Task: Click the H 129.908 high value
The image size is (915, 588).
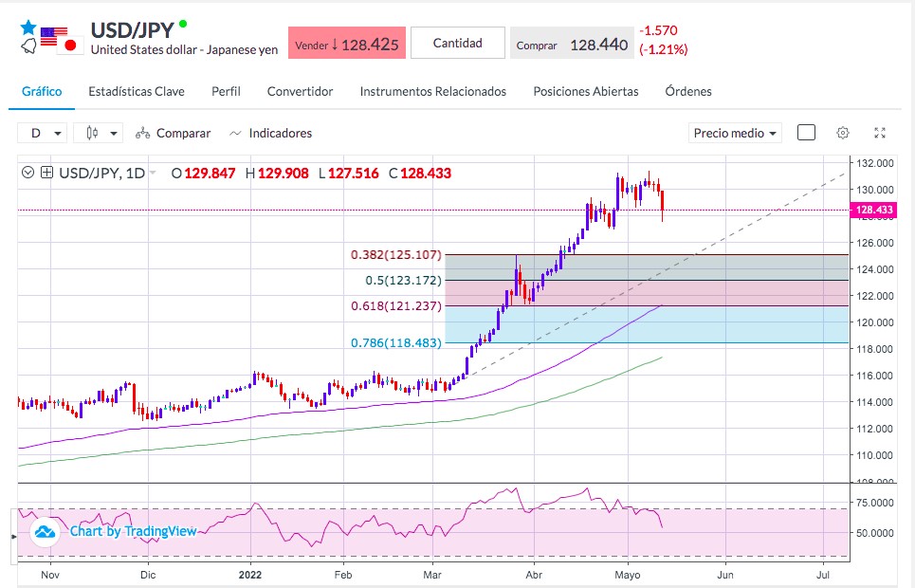Action: 277,173
